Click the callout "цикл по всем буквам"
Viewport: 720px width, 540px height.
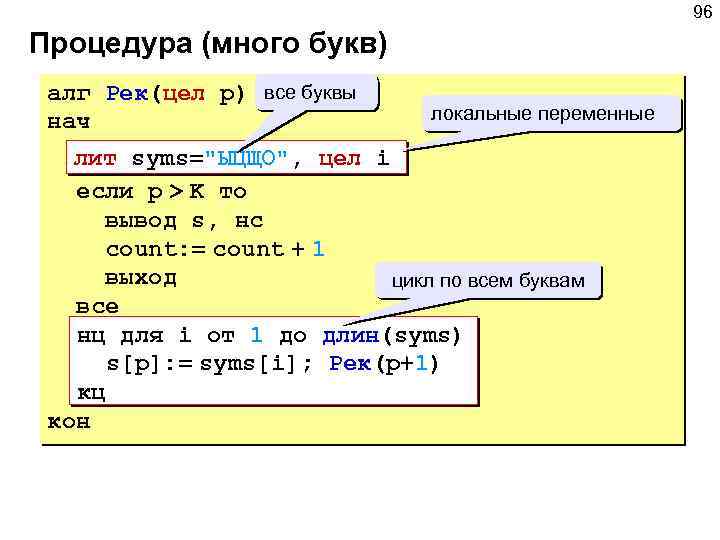(488, 281)
